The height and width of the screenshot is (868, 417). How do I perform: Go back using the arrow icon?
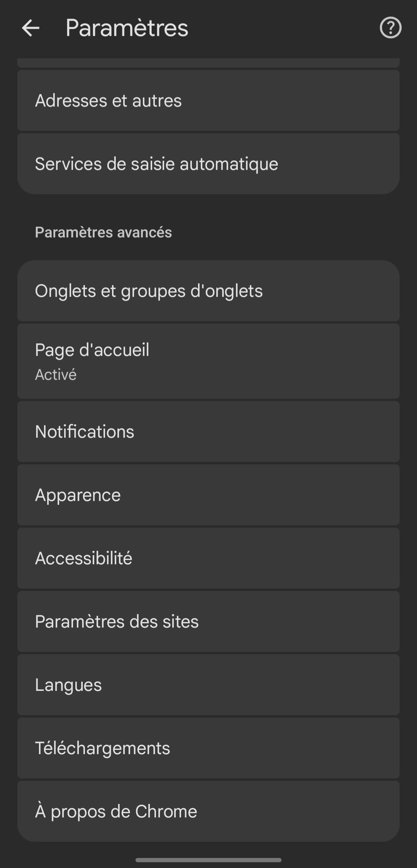click(31, 28)
